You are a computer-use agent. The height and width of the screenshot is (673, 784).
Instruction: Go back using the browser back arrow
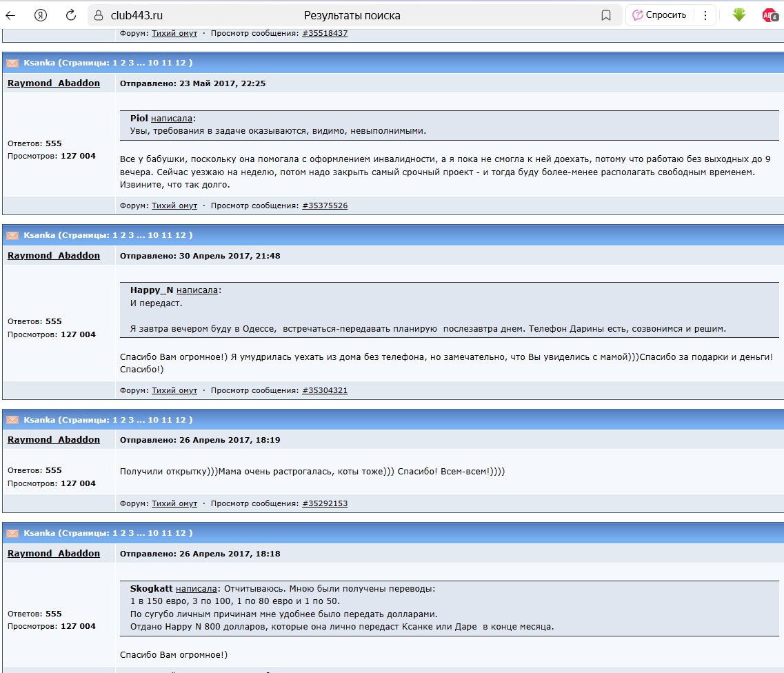(x=10, y=15)
